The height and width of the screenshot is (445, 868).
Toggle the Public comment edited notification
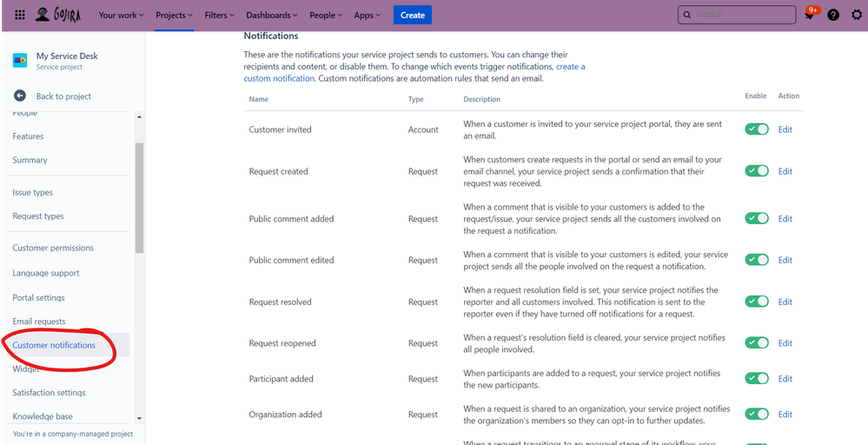(x=757, y=260)
